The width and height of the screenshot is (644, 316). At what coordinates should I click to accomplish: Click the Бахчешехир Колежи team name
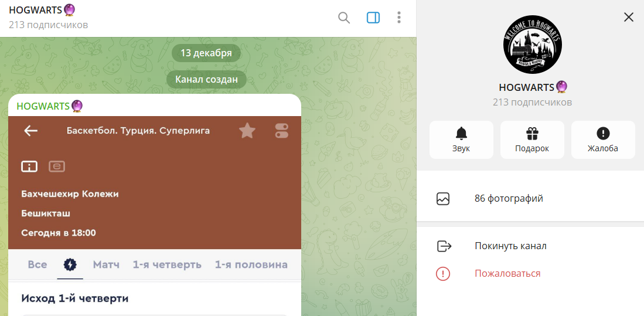pos(70,194)
